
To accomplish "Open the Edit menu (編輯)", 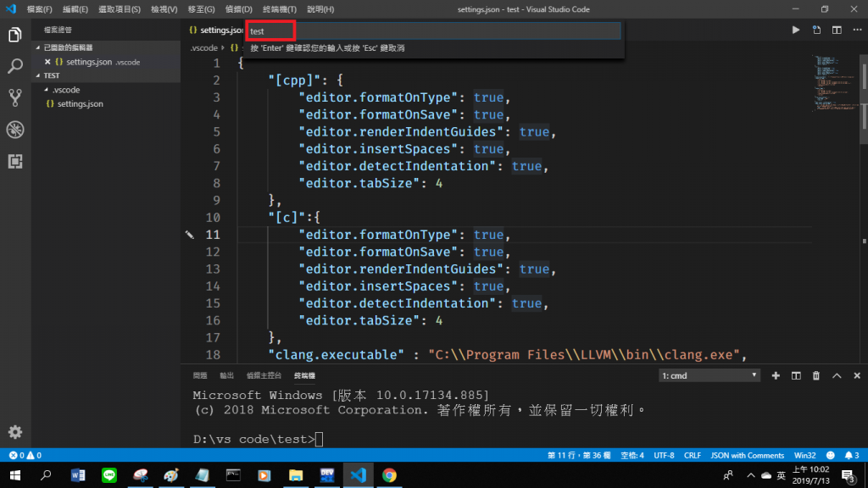I will pyautogui.click(x=75, y=9).
